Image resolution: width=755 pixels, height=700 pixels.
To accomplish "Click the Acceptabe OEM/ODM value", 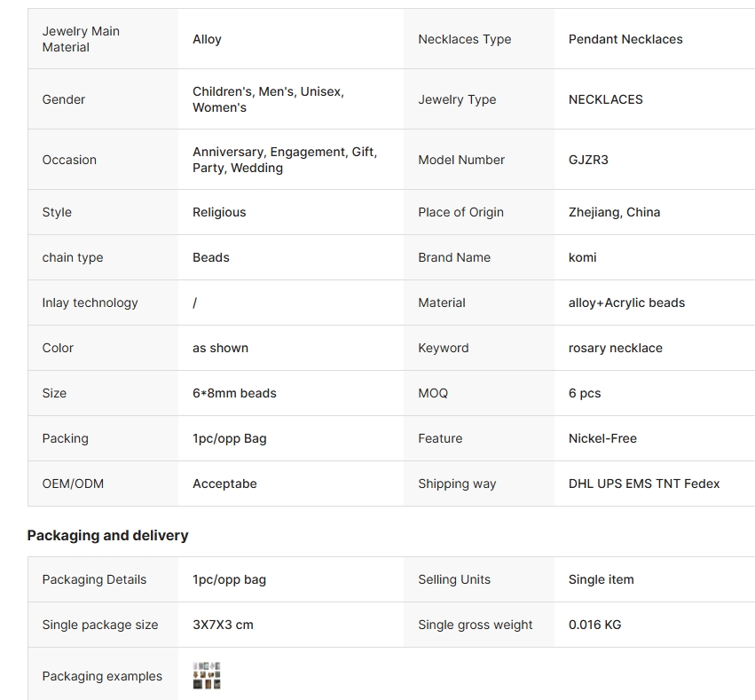I will 224,484.
